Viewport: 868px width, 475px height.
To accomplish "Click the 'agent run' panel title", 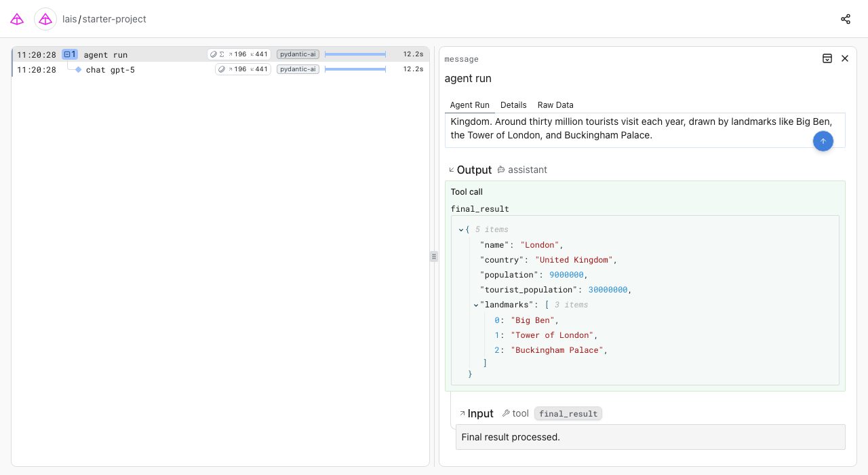I will [x=468, y=79].
